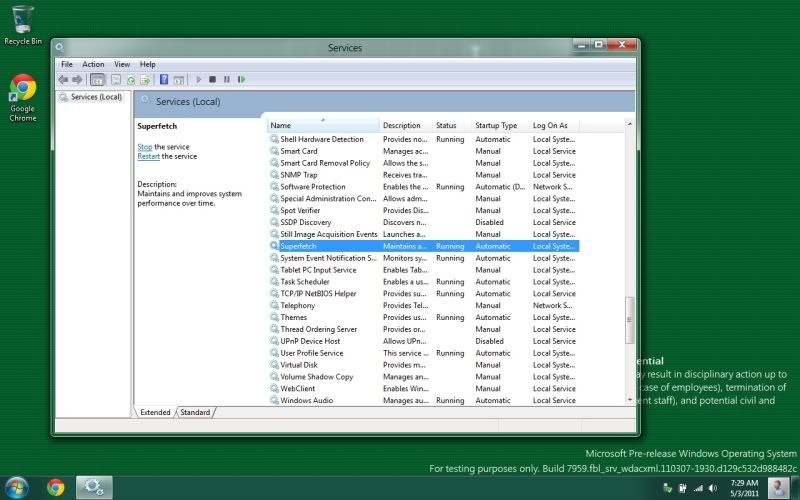
Task: Select the gear icon beside Themes
Action: [274, 317]
